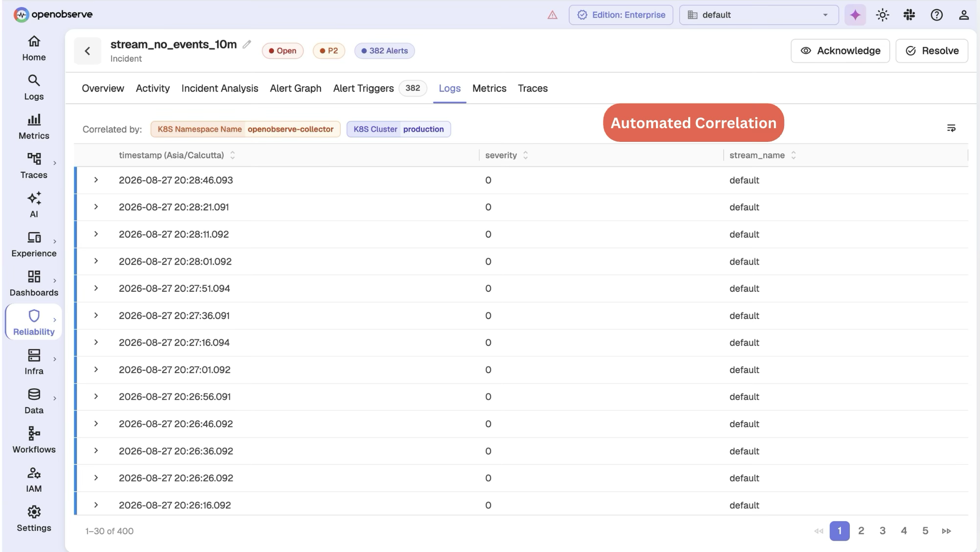This screenshot has height=552, width=980.
Task: Open the Alert Triggers tab
Action: (x=380, y=89)
